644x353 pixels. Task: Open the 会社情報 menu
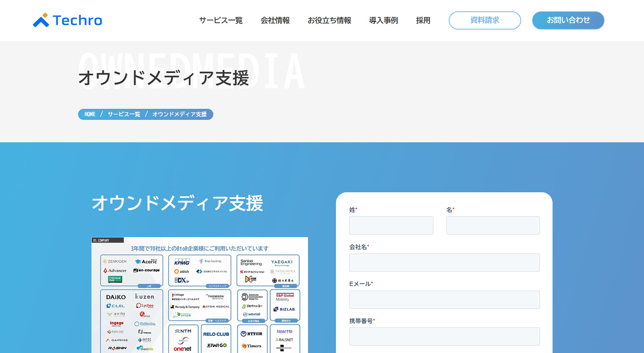click(x=275, y=20)
